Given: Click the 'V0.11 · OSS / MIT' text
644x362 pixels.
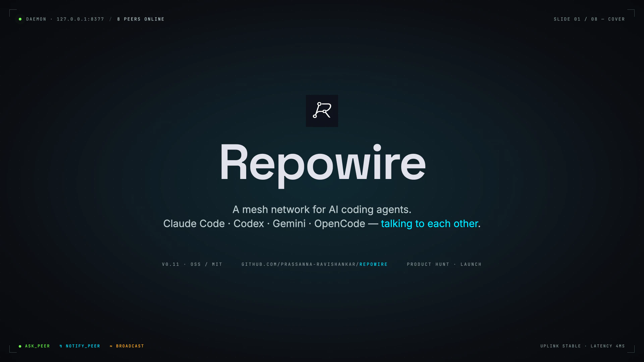Looking at the screenshot, I should pos(192,264).
